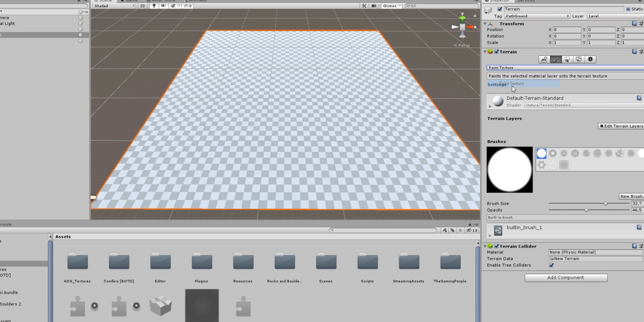Switch to the Game tab

point(129,1)
